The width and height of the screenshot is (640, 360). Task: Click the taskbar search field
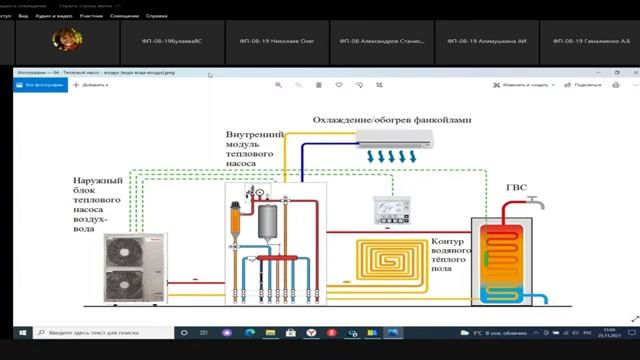point(104,333)
